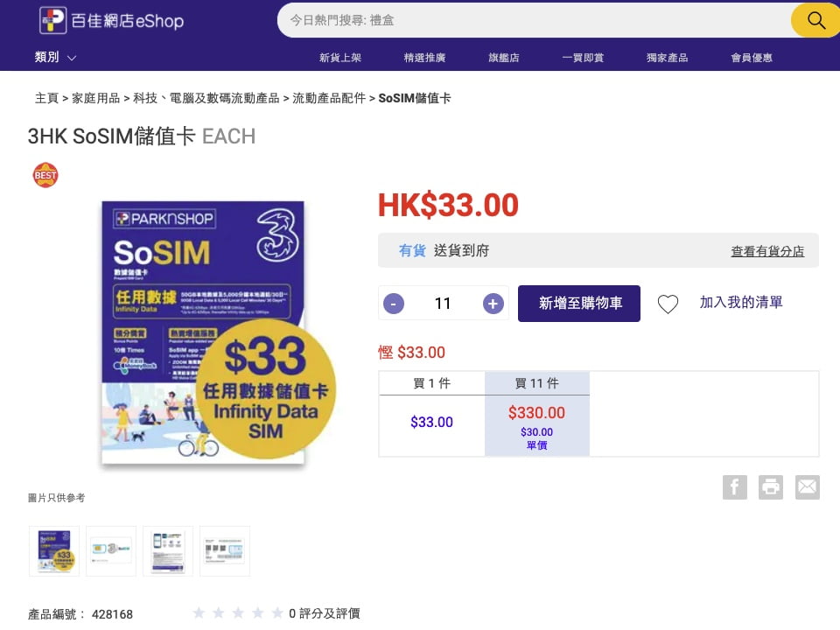Screen dimensions: 840x630
Task: Click the PARKnSHOP eShop logo
Action: 111,20
